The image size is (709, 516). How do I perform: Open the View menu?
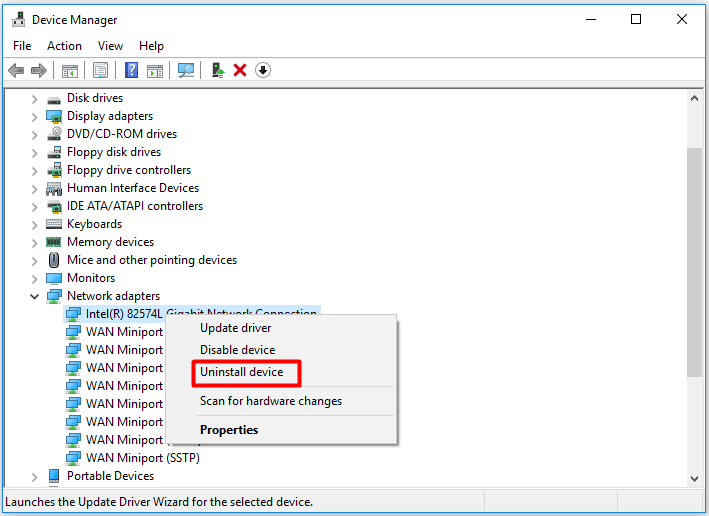point(110,46)
